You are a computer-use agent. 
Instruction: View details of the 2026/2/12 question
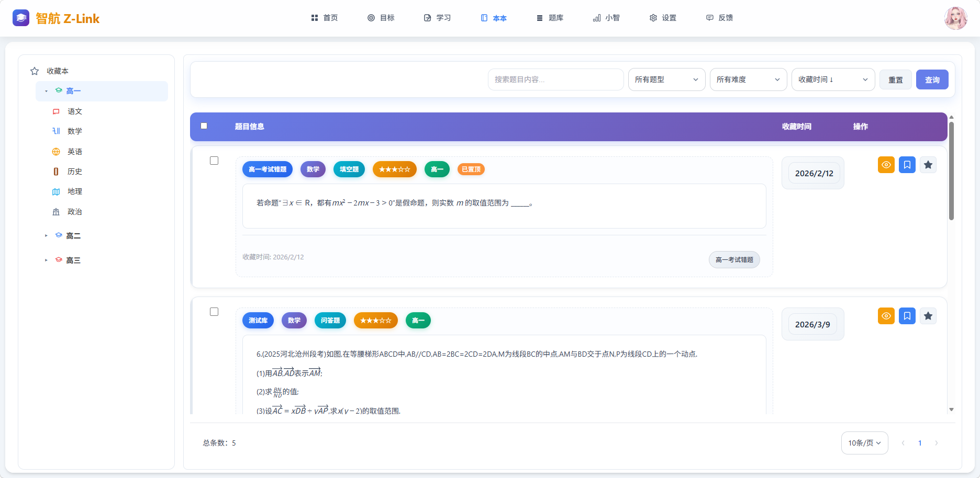[x=886, y=165]
